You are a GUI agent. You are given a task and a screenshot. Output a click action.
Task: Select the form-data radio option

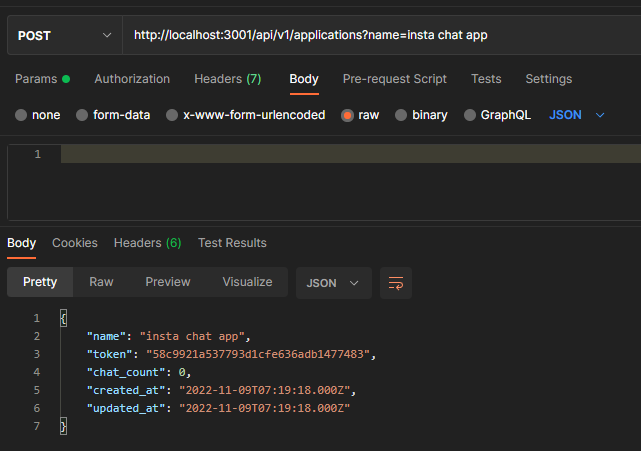coord(82,115)
